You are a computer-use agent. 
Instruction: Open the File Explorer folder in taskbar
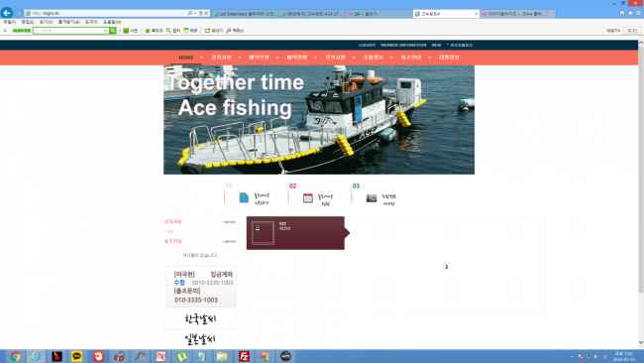click(222, 356)
